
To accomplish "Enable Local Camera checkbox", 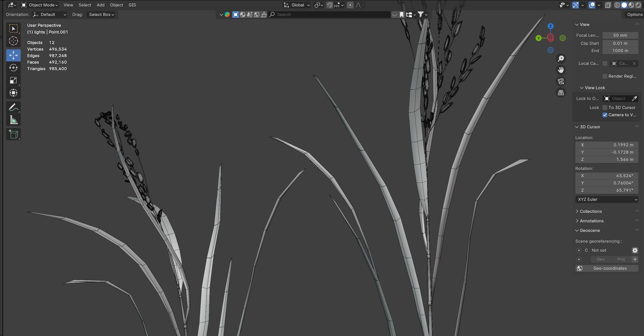I will click(x=605, y=63).
